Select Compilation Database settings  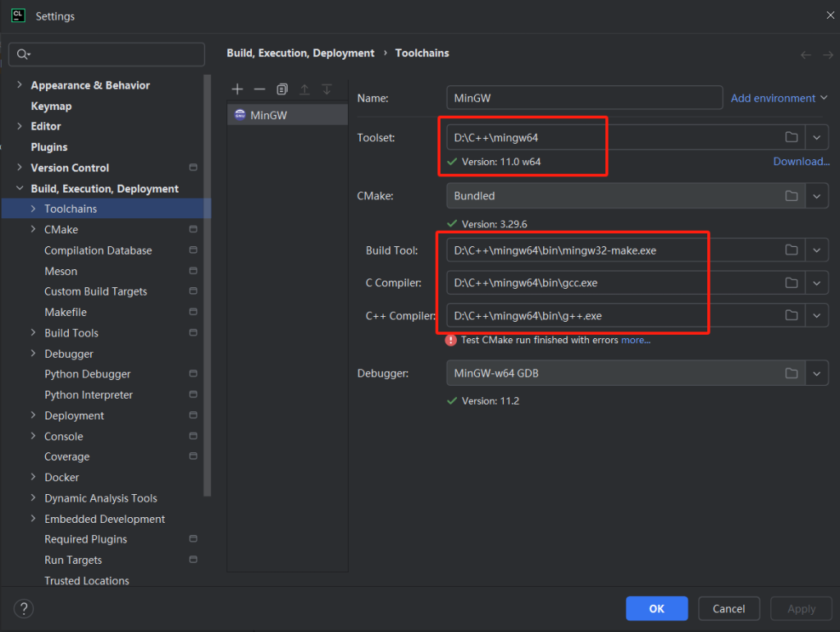click(x=98, y=250)
